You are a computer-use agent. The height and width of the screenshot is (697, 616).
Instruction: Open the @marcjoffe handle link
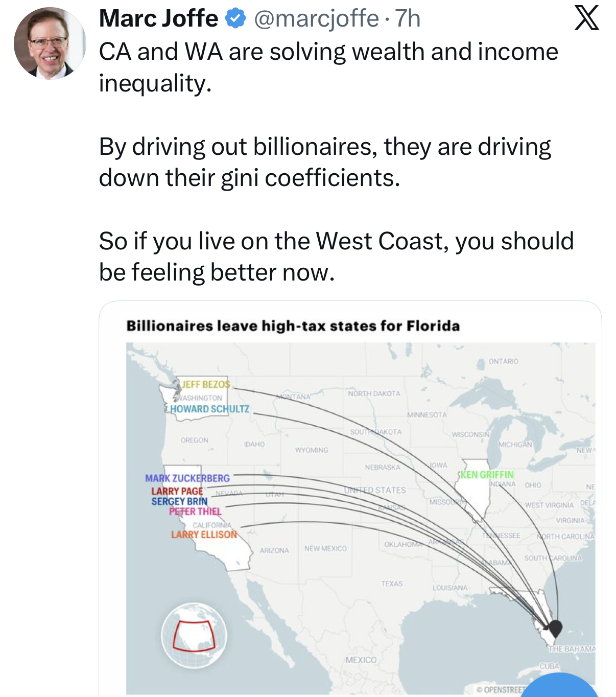click(x=316, y=19)
